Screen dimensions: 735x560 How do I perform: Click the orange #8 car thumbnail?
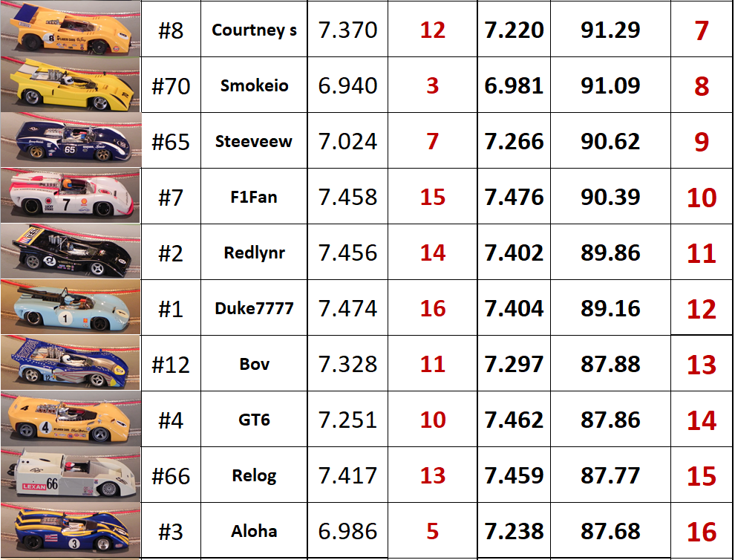pyautogui.click(x=70, y=29)
